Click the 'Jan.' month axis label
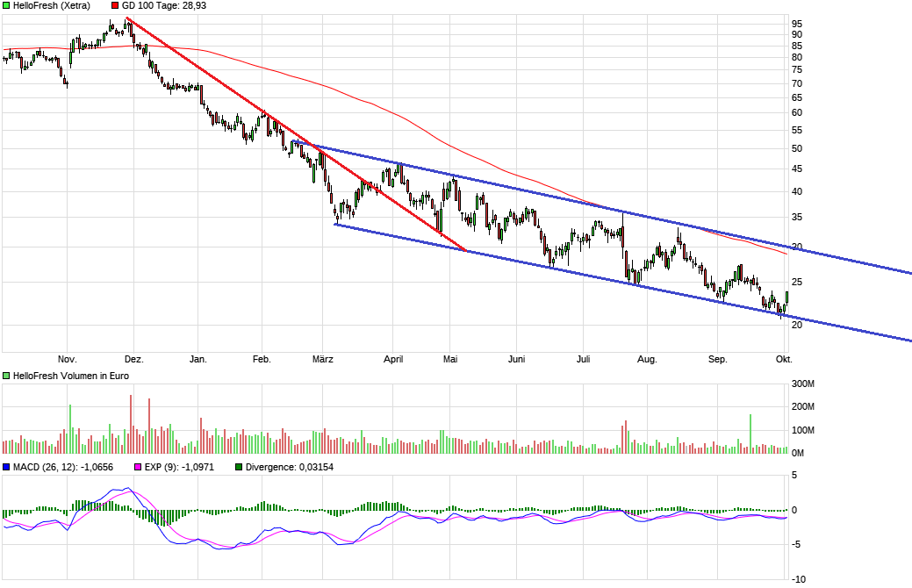912x588 pixels. [198, 360]
